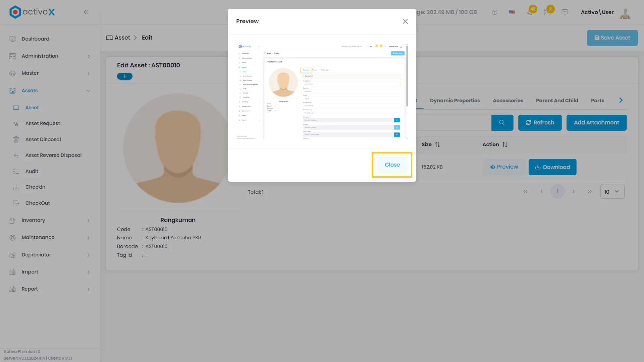Expand the Inventory menu chevron
Viewport: 644px width, 362px height.
tap(89, 221)
